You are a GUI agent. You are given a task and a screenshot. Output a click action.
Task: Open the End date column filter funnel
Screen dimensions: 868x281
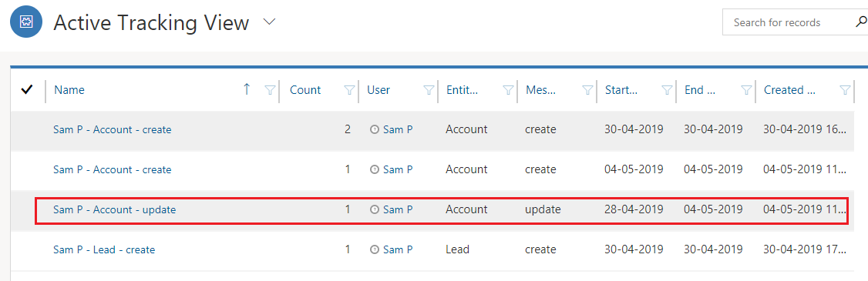[x=746, y=90]
